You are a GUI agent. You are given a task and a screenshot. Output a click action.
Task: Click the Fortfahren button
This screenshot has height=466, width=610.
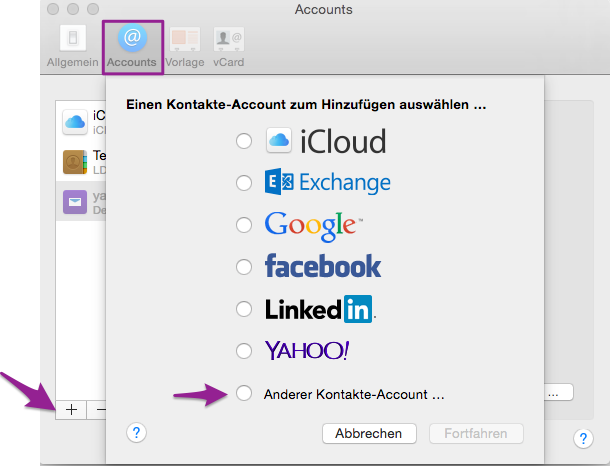tap(475, 434)
